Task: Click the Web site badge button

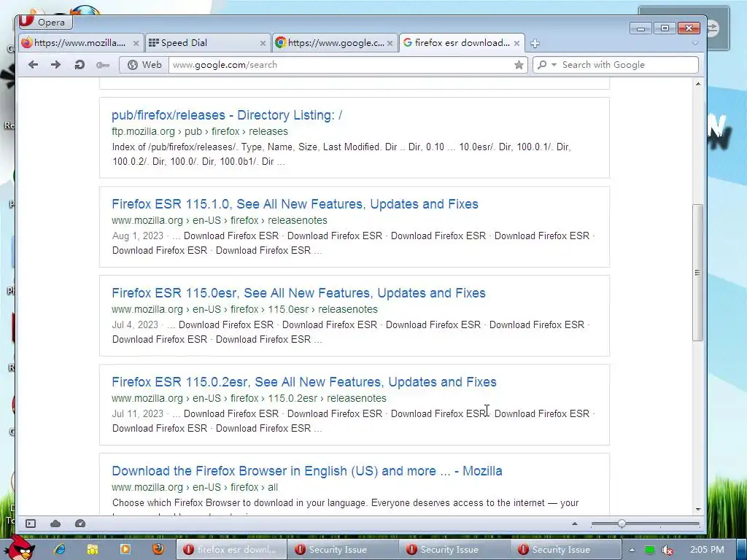Action: click(144, 65)
